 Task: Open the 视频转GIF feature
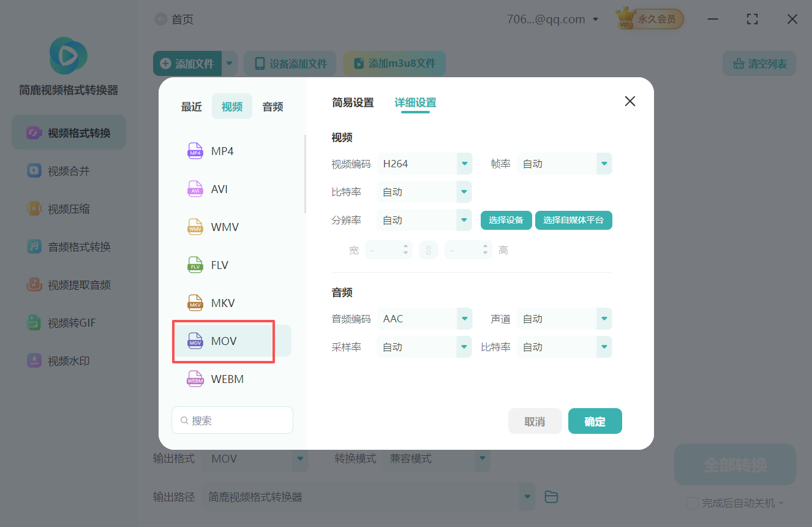point(68,322)
